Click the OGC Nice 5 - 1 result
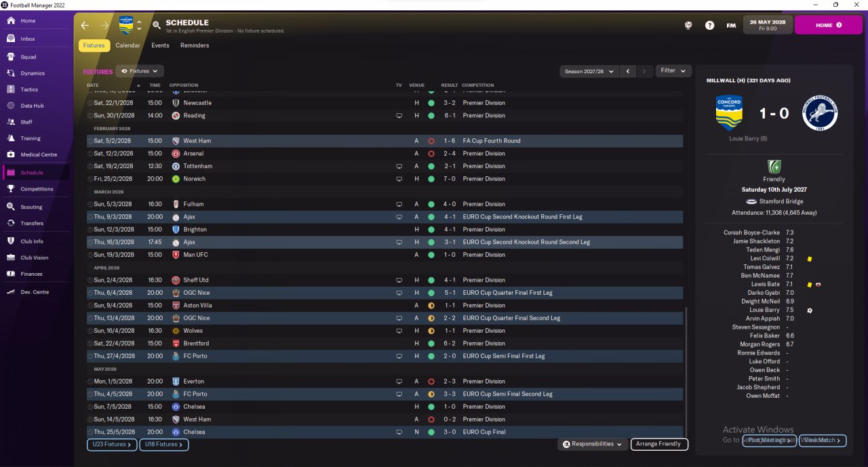 [450, 293]
